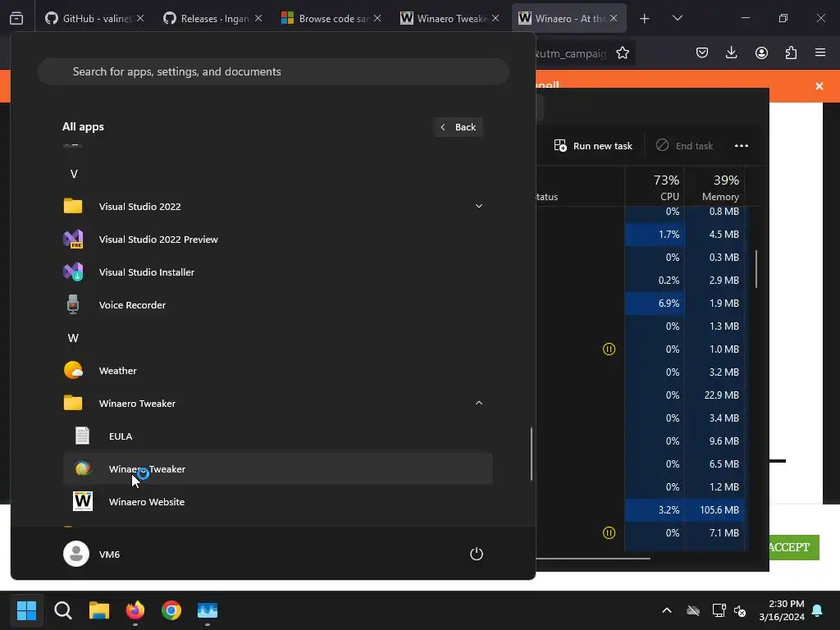This screenshot has width=840, height=630.
Task: Click the VM6 user avatar
Action: pos(76,554)
